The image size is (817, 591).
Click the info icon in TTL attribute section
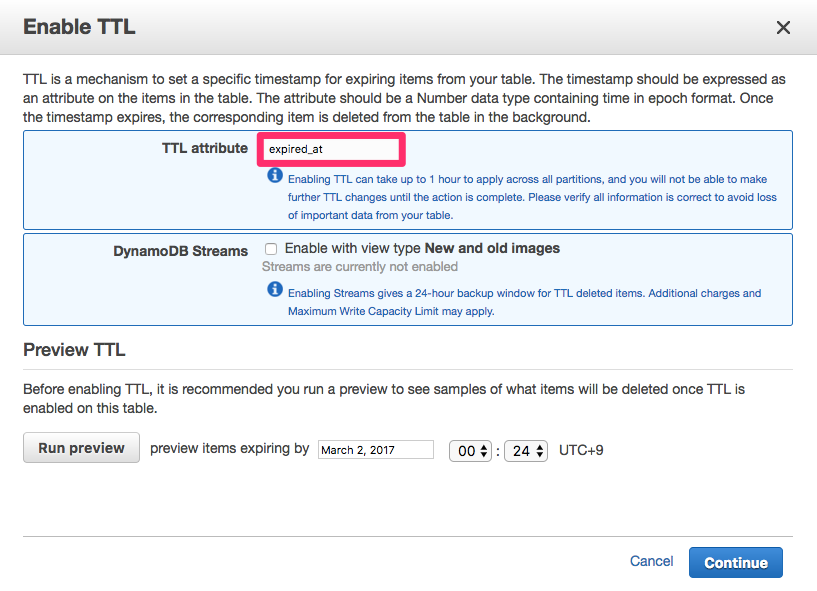click(275, 175)
